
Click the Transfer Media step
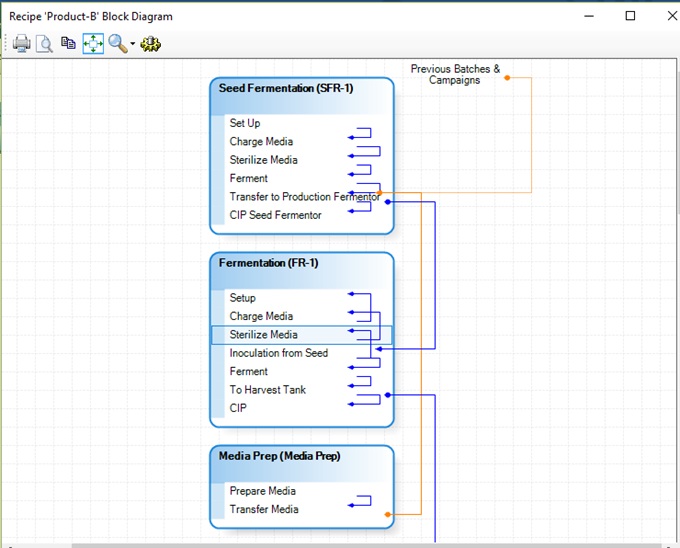click(x=264, y=509)
